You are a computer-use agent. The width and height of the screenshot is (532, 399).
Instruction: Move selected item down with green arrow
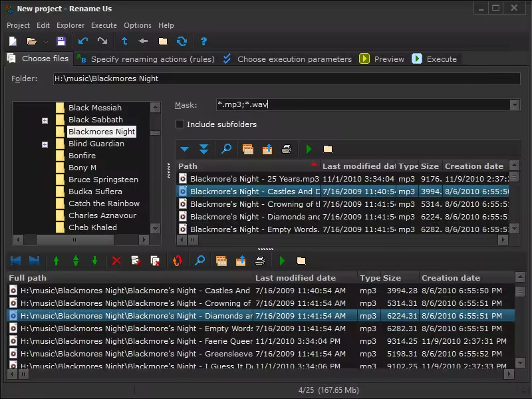94,261
